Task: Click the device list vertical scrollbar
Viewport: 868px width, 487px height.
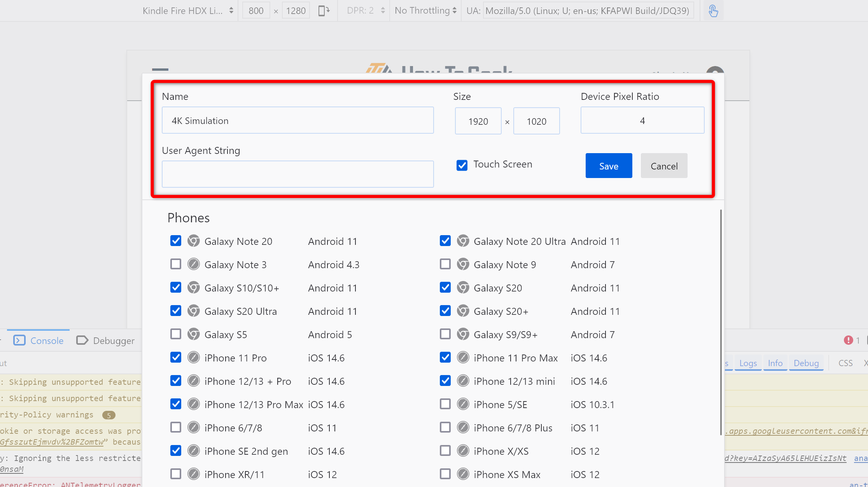Action: click(x=721, y=323)
